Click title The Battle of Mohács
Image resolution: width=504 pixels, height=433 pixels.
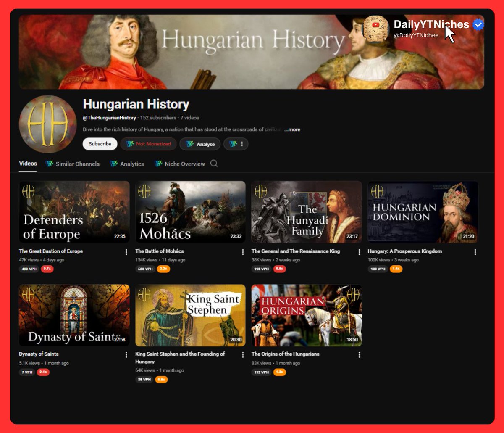(160, 251)
